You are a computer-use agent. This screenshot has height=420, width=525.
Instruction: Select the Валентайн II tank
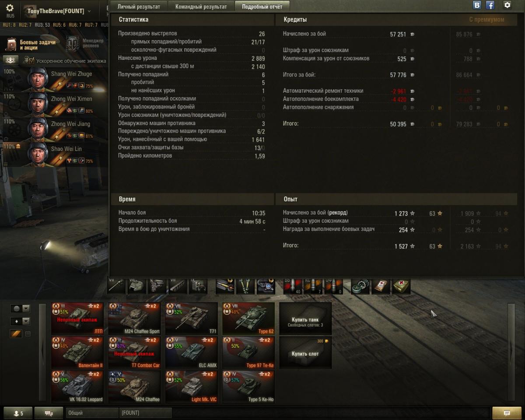point(77,353)
